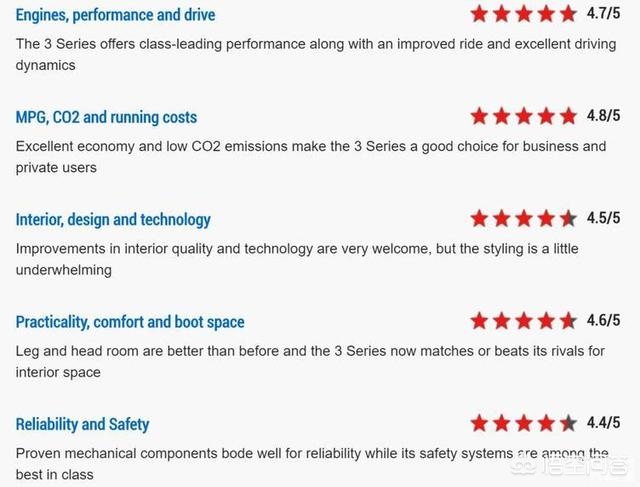Screen dimensions: 640x487
Task: Select the 4.6/5 score text
Action: [x=603, y=320]
